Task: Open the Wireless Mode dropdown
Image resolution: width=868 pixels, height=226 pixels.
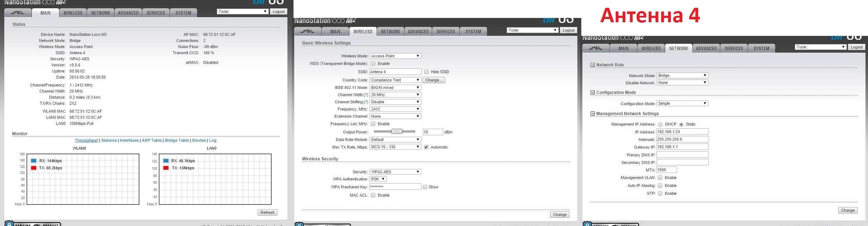Action: point(395,56)
